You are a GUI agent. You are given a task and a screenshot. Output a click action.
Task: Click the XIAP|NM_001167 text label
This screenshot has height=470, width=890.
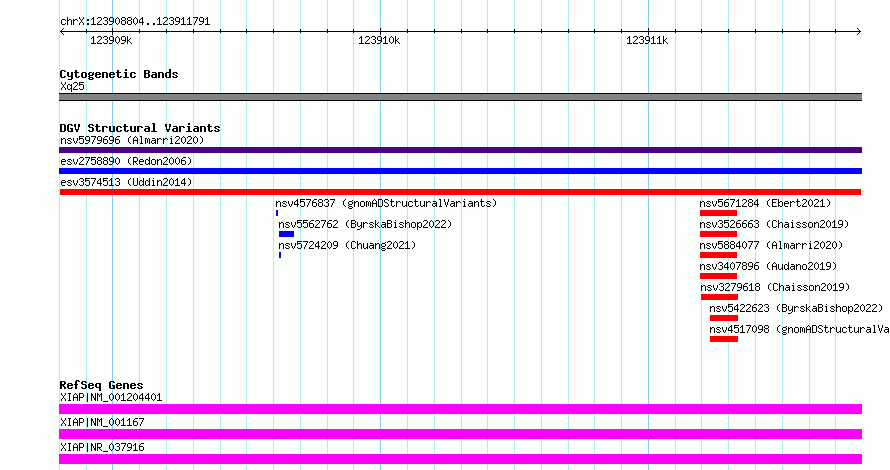click(102, 422)
